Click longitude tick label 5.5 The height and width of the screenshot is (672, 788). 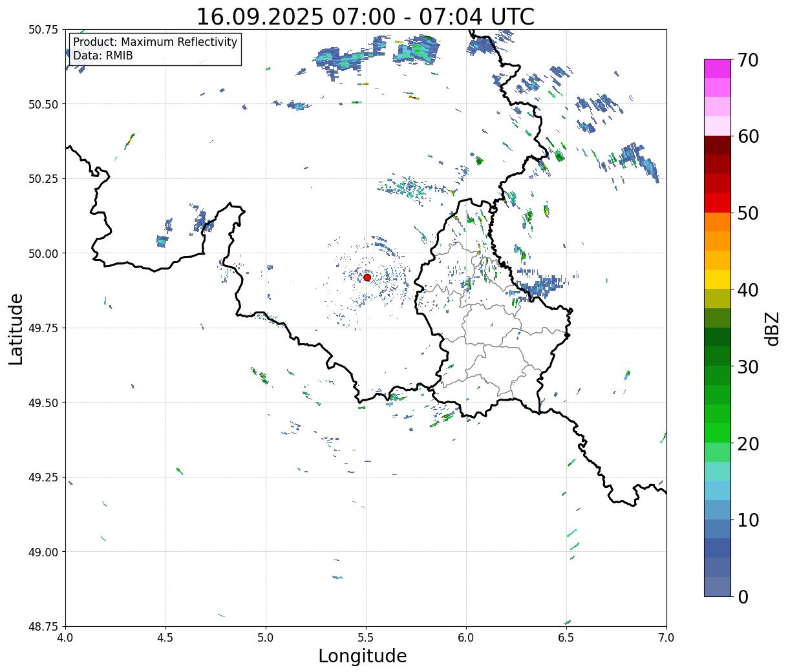click(366, 638)
